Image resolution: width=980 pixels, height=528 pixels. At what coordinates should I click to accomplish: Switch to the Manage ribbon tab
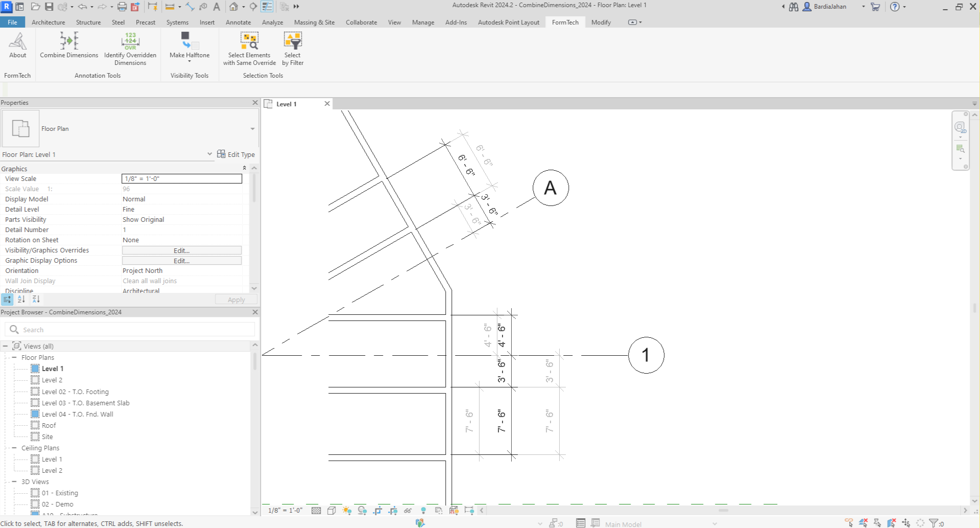tap(423, 22)
